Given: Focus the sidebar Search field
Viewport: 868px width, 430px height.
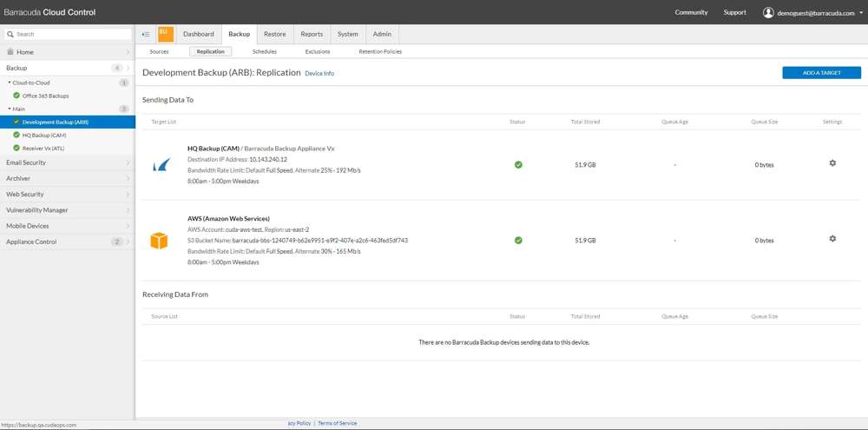Looking at the screenshot, I should coord(68,35).
